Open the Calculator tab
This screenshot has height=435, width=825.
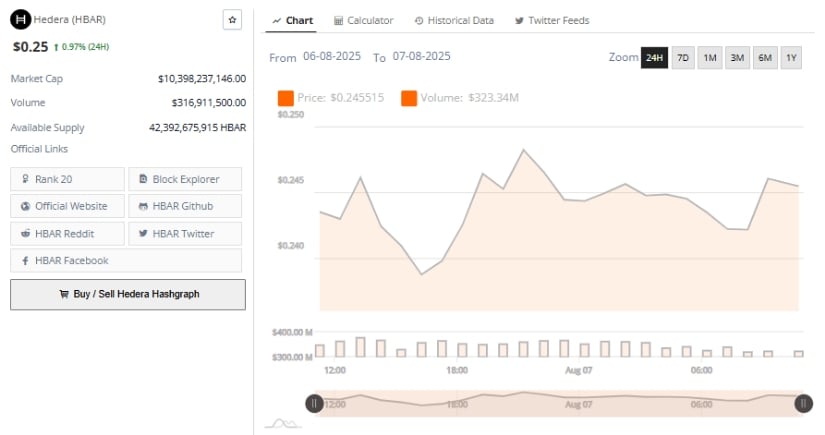point(364,21)
